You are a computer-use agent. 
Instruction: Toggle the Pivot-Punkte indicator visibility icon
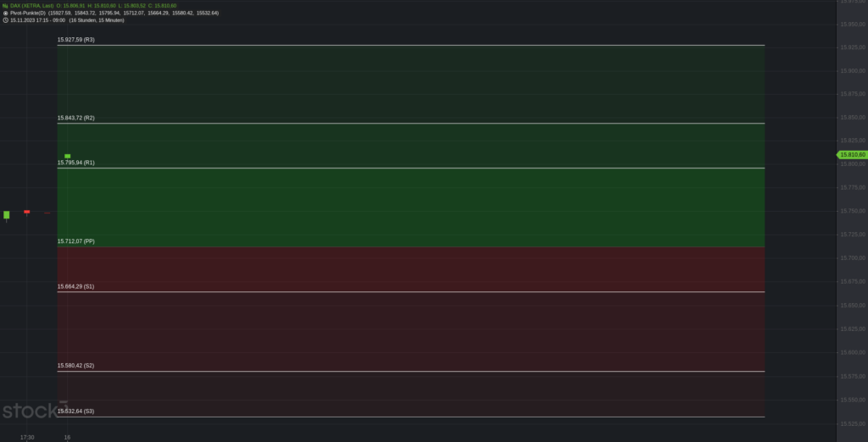pos(6,13)
